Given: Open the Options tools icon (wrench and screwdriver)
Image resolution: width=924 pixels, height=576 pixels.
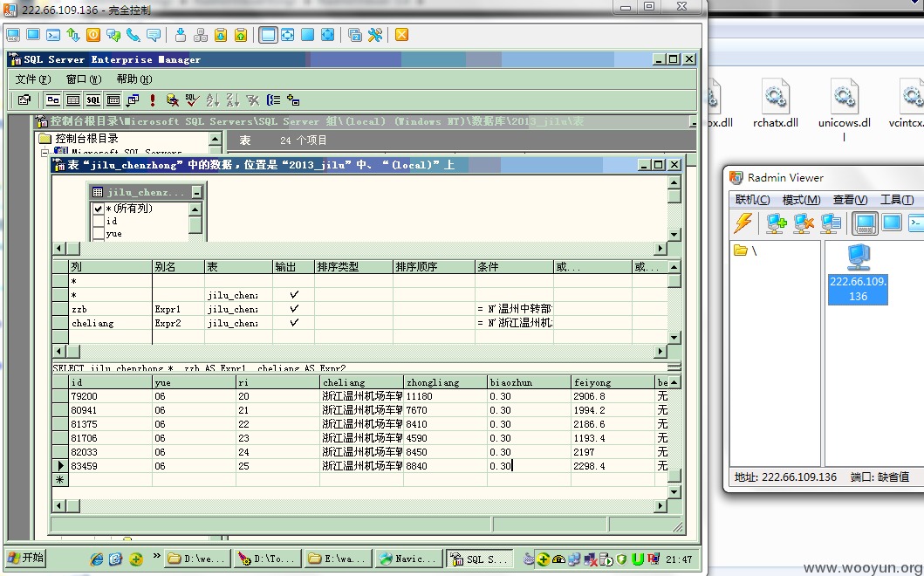Looking at the screenshot, I should pyautogui.click(x=375, y=35).
